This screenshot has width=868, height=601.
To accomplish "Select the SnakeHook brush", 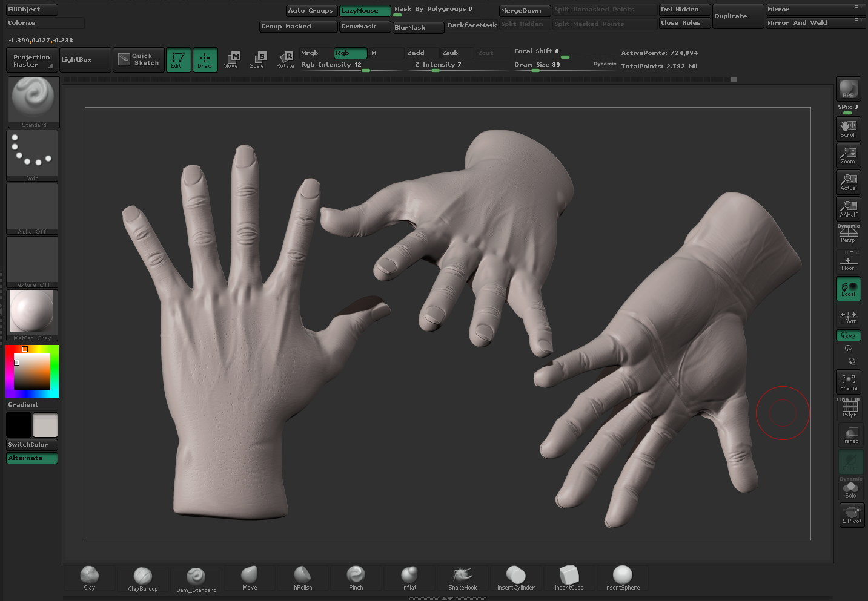I will (462, 577).
